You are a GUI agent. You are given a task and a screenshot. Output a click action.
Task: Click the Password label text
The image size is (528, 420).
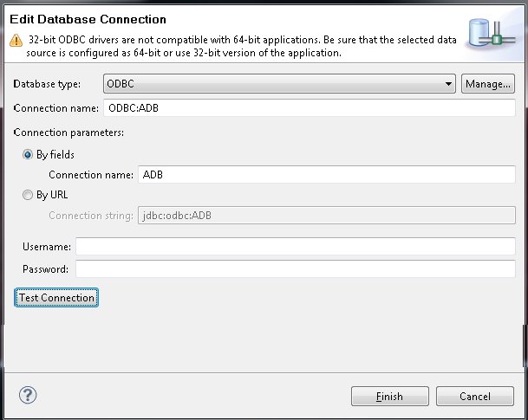point(45,269)
